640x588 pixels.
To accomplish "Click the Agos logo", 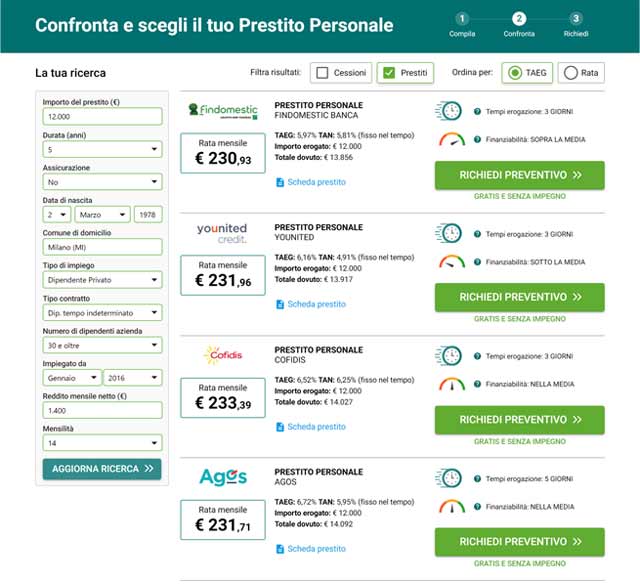I will coord(222,477).
